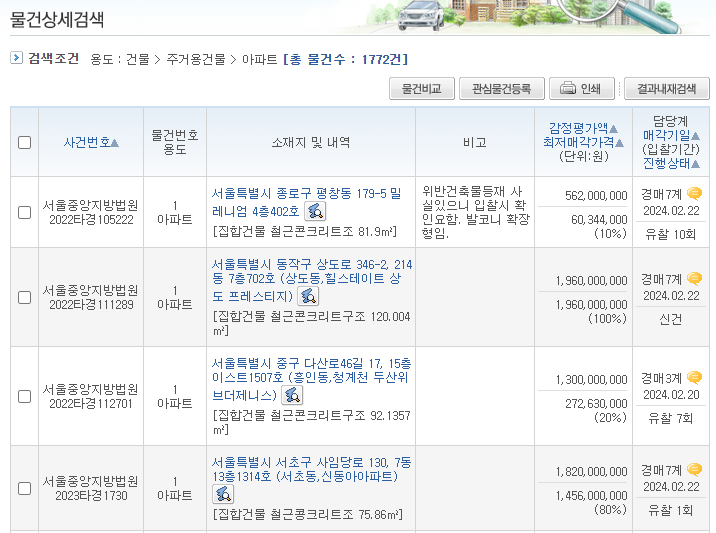Viewport: 716px width, 533px height.
Task: Click status text 유찰 1회
Action: click(670, 510)
